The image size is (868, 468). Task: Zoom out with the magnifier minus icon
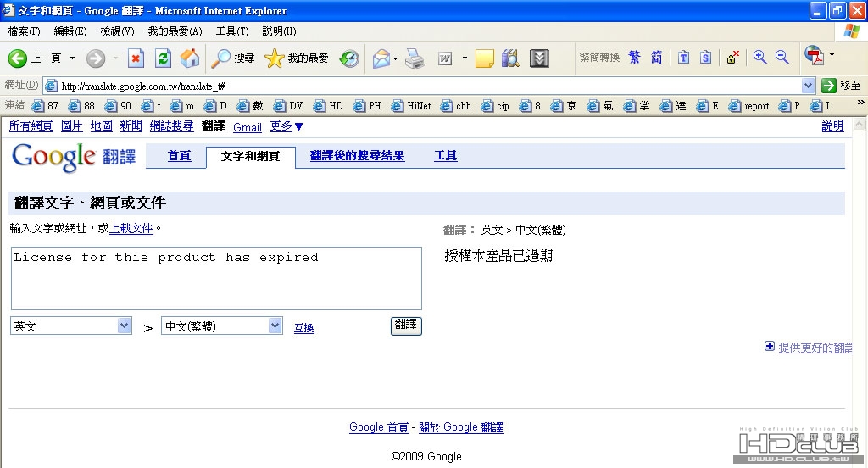782,57
